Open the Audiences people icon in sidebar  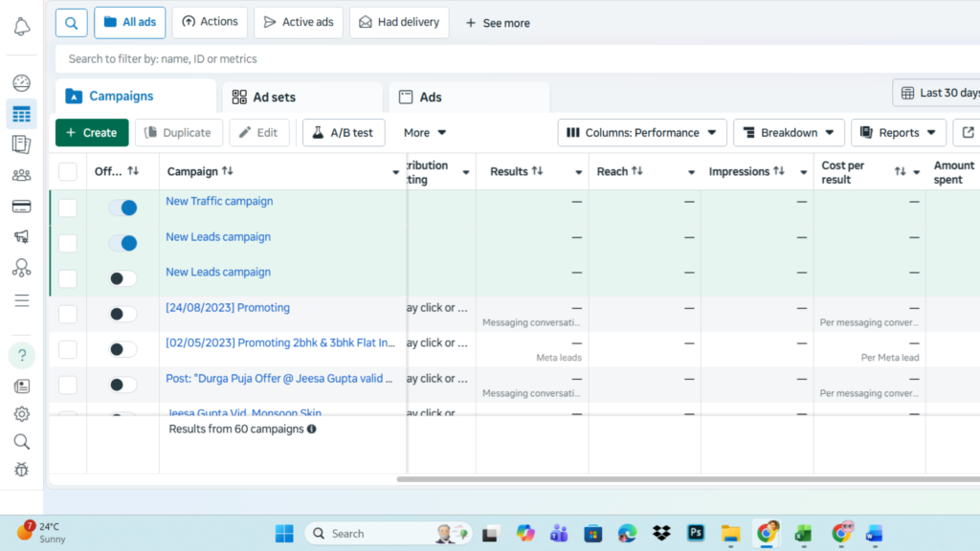(x=21, y=175)
